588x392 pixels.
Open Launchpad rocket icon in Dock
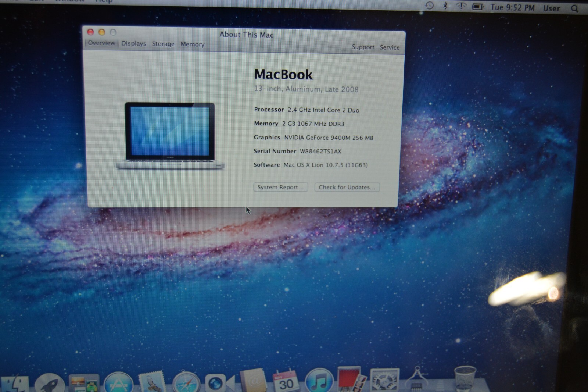tap(50, 383)
